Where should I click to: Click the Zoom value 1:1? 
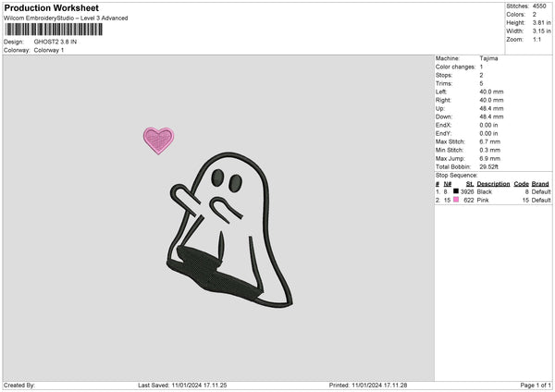(x=536, y=39)
